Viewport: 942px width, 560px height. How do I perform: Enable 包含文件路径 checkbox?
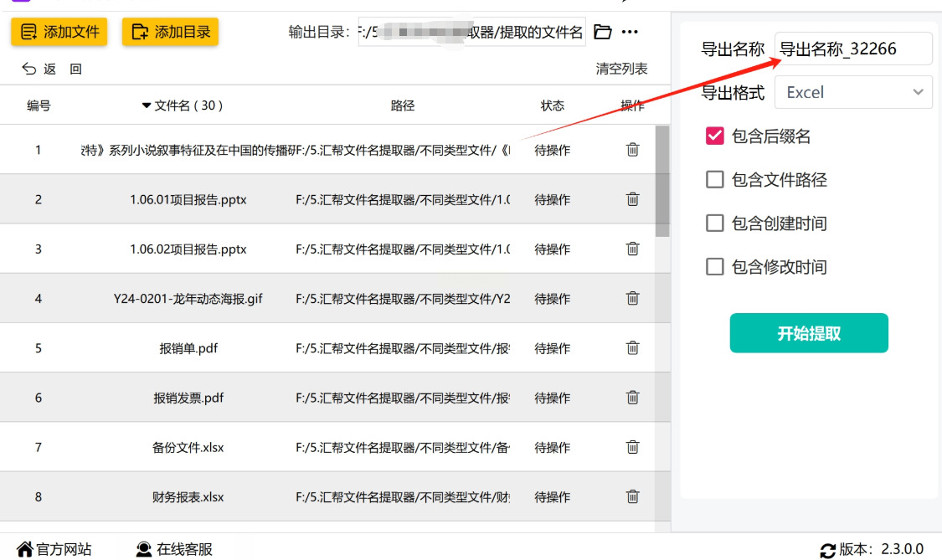point(715,179)
